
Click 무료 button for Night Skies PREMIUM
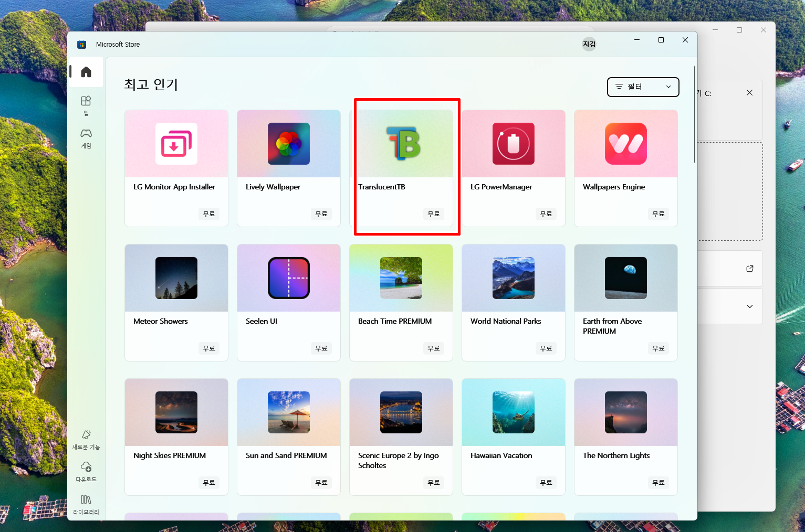(x=209, y=483)
